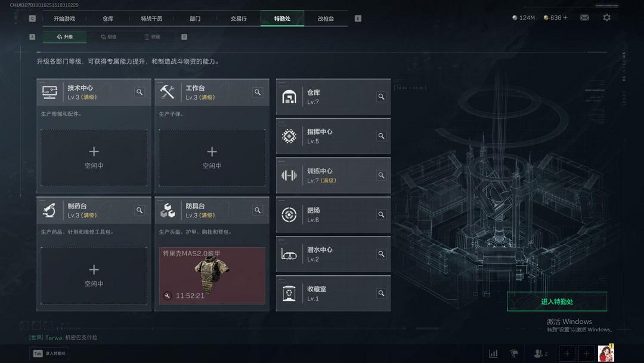This screenshot has width=644, height=363.
Task: Click magnifier icon on 工作台 card
Action: (x=258, y=92)
